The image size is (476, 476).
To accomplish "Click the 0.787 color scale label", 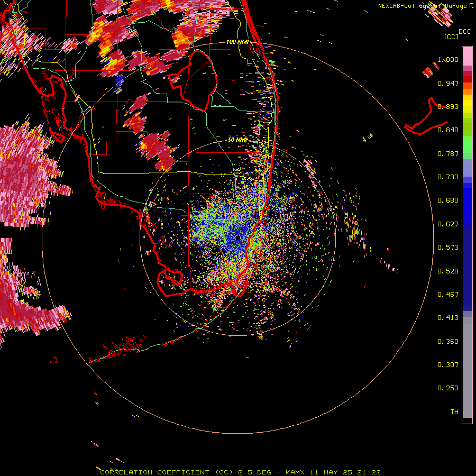I will pos(448,153).
